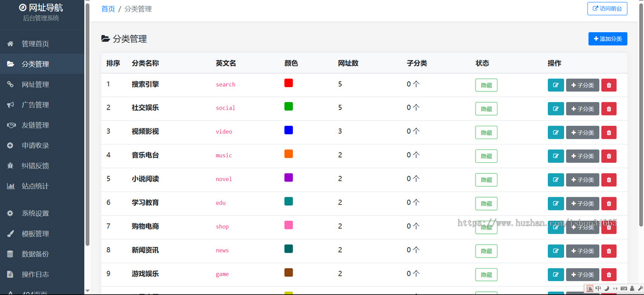Delete the 音乐电台 category via trash icon
Viewport: 644px width, 295px height.
[x=609, y=156]
